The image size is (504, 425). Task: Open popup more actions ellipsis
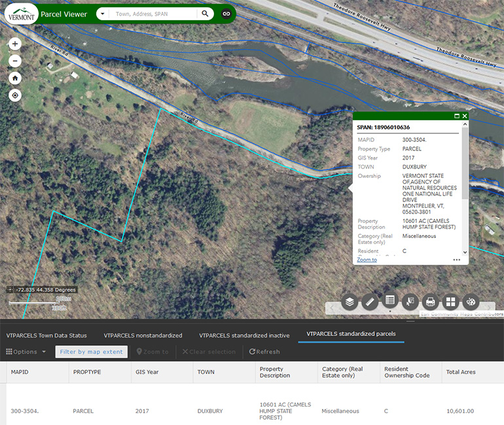(x=457, y=260)
